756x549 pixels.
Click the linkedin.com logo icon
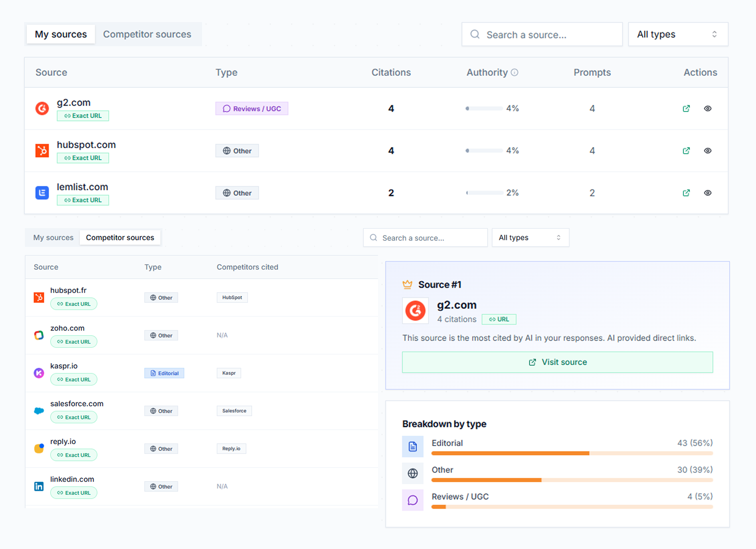tap(39, 486)
